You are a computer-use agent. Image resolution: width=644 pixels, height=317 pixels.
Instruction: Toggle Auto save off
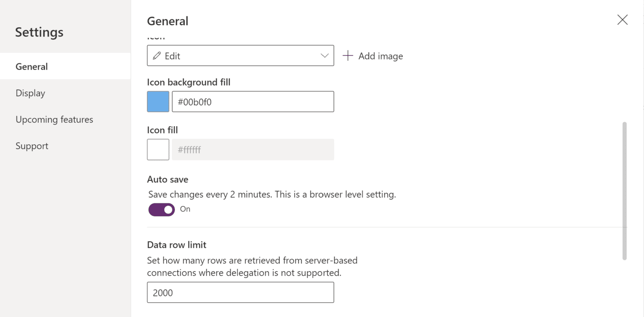pos(161,209)
